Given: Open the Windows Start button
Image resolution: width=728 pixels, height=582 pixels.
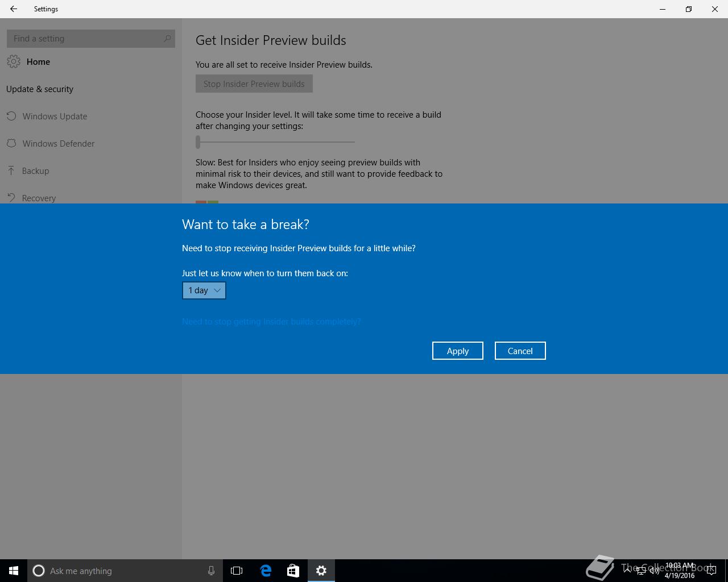Looking at the screenshot, I should coord(14,571).
